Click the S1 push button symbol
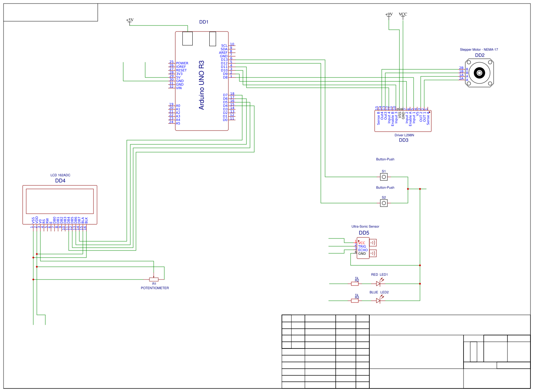 click(x=384, y=177)
